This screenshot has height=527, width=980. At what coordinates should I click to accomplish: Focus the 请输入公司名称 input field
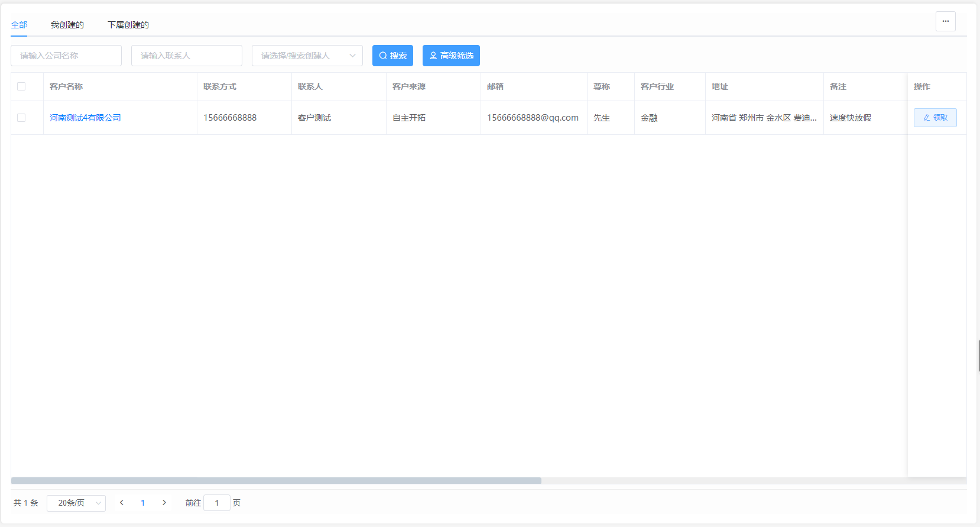[x=66, y=56]
